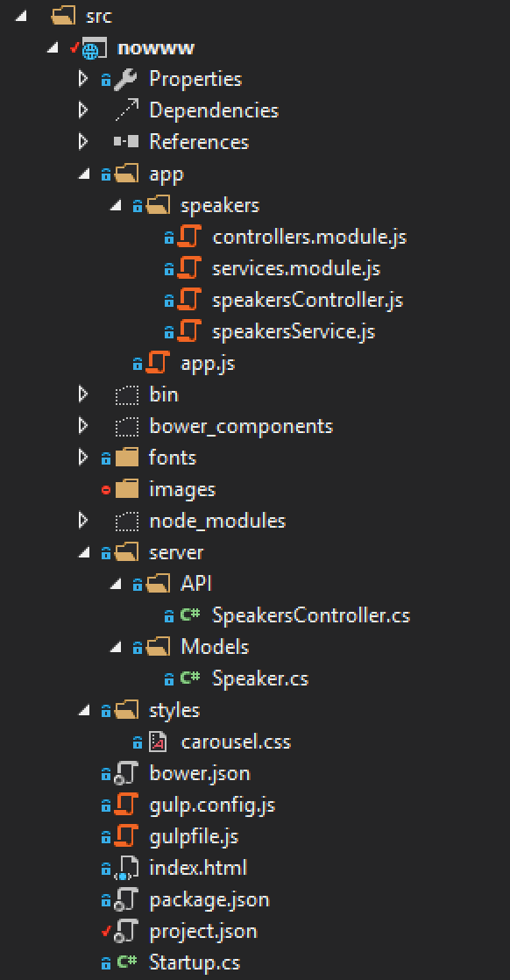Image resolution: width=510 pixels, height=980 pixels.
Task: Select the Models folder name
Action: point(215,646)
